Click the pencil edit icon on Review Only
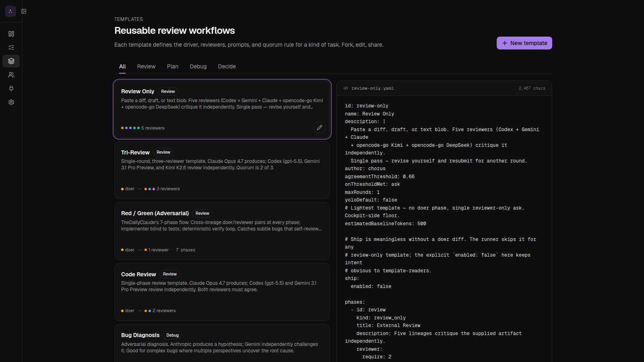 coord(320,128)
